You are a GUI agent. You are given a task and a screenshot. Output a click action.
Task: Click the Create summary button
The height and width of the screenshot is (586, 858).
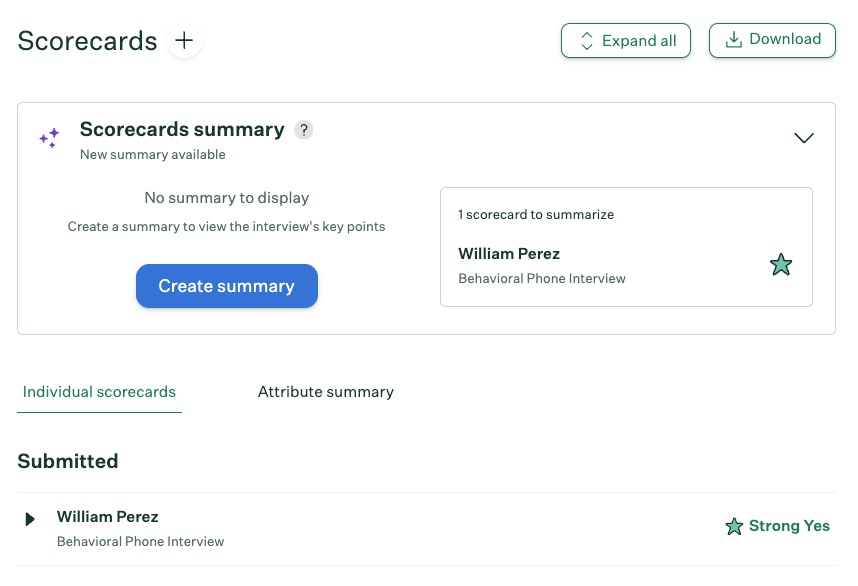[x=227, y=286]
